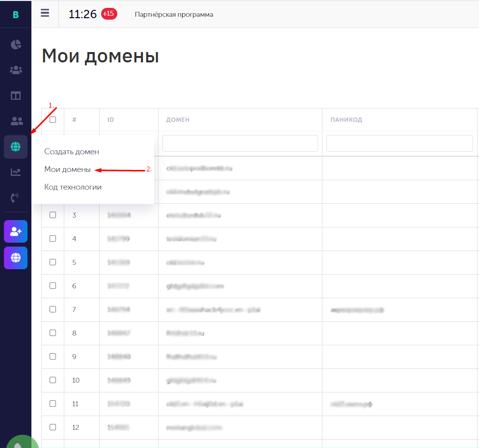Viewport: 479px width, 448px height.
Task: Open the columns layout icon
Action: 16,96
